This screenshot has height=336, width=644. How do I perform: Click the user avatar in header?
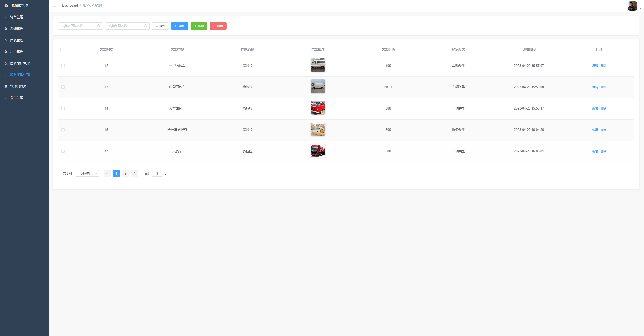632,6
